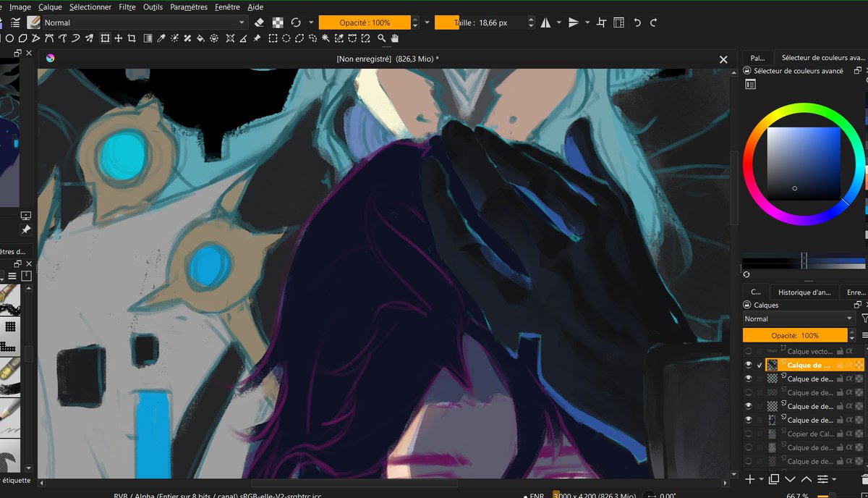Image resolution: width=868 pixels, height=498 pixels.
Task: Select the Contiguous Selection magic wand tool
Action: click(325, 38)
